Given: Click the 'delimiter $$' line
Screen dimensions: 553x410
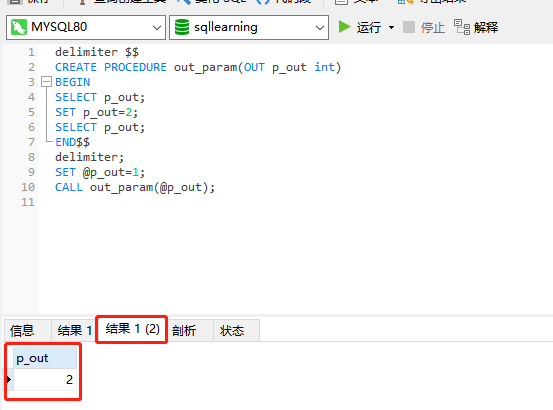Looking at the screenshot, I should click(97, 52).
